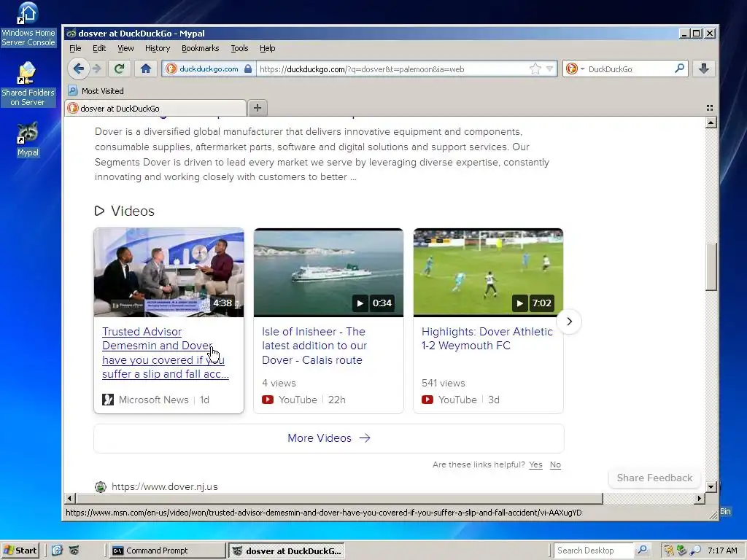Bookmark this page with the star icon
This screenshot has width=747, height=560.
[535, 69]
